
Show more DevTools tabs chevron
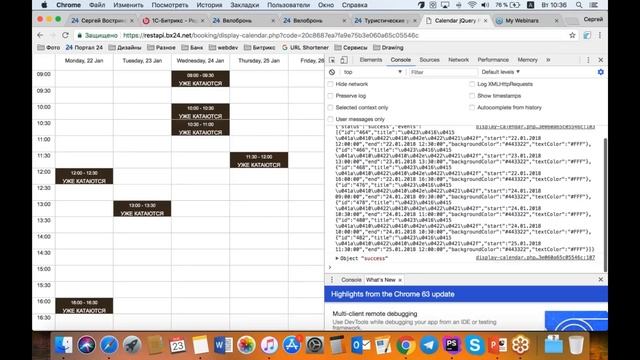click(x=548, y=60)
